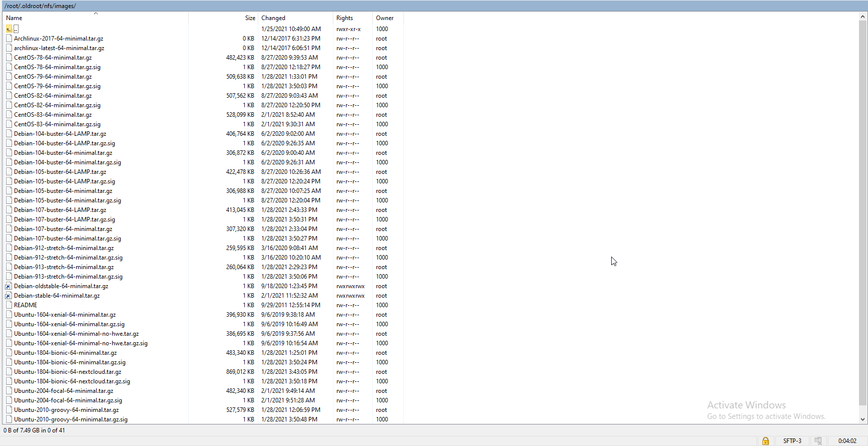Select the icon next to Debian-107-buster-64-LAMP.tar.gz

pos(9,210)
